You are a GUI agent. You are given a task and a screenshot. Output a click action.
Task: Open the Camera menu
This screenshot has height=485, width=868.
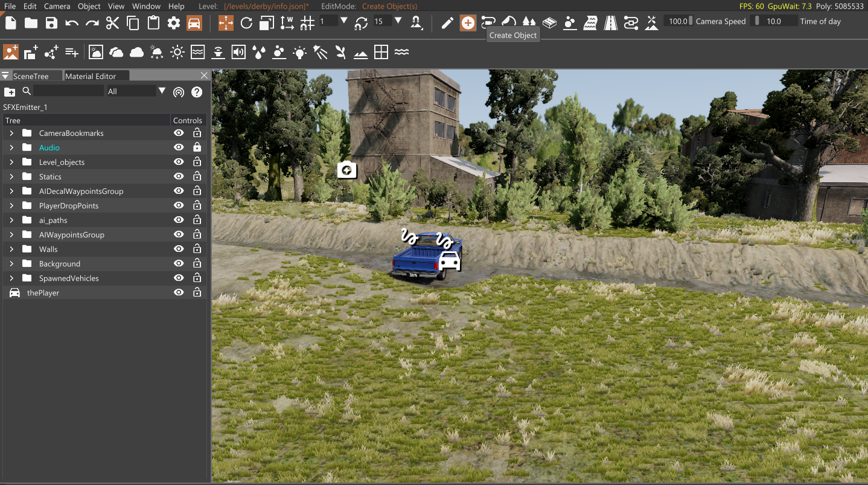(x=57, y=6)
